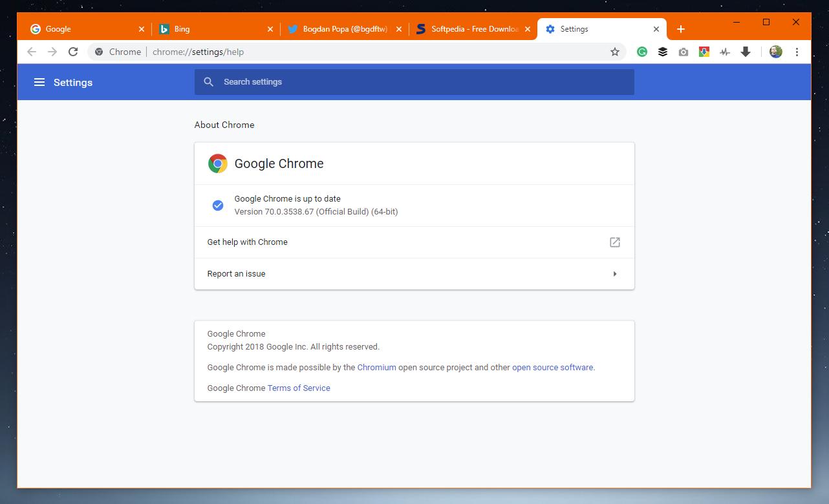Open the Chromium project link
Screen dimensions: 829x504
(x=376, y=367)
